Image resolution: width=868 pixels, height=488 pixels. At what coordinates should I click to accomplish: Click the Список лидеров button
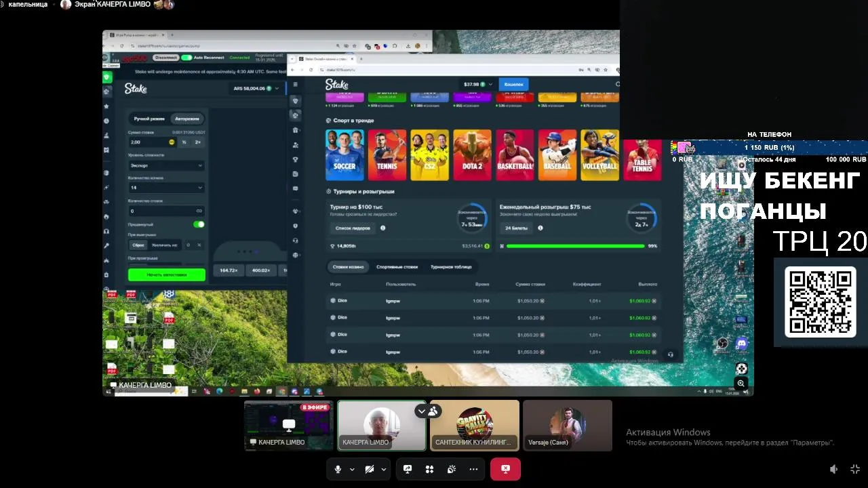353,228
